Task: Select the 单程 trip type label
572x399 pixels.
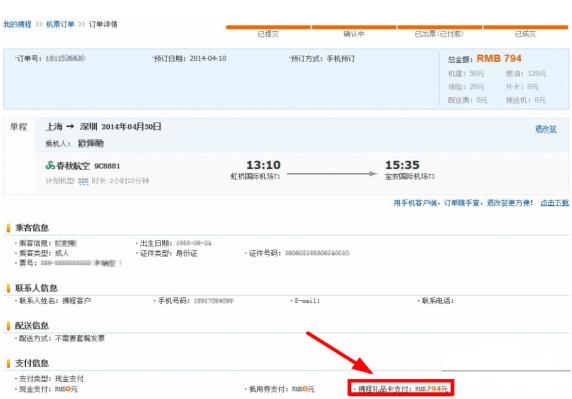Action: click(19, 127)
